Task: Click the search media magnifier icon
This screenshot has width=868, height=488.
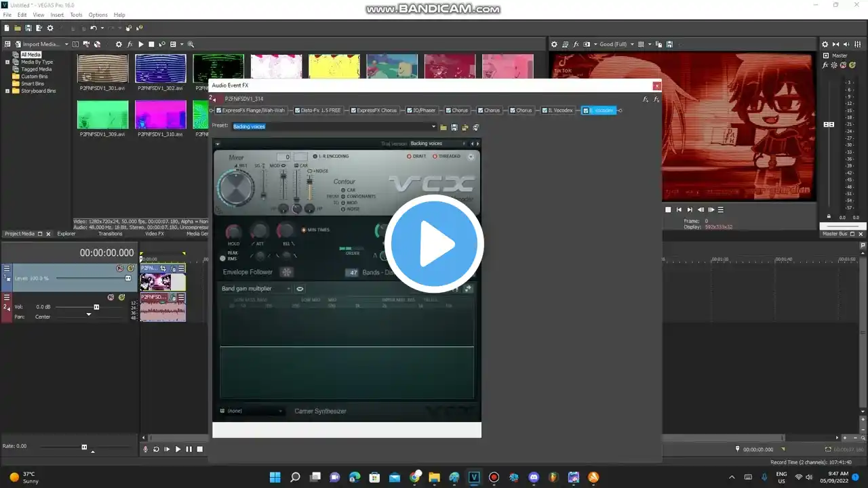Action: [x=191, y=44]
